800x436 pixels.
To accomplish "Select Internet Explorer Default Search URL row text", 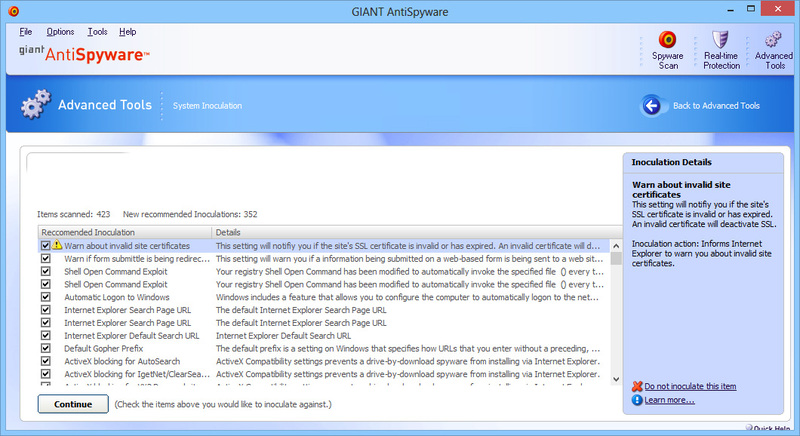I will [x=132, y=336].
